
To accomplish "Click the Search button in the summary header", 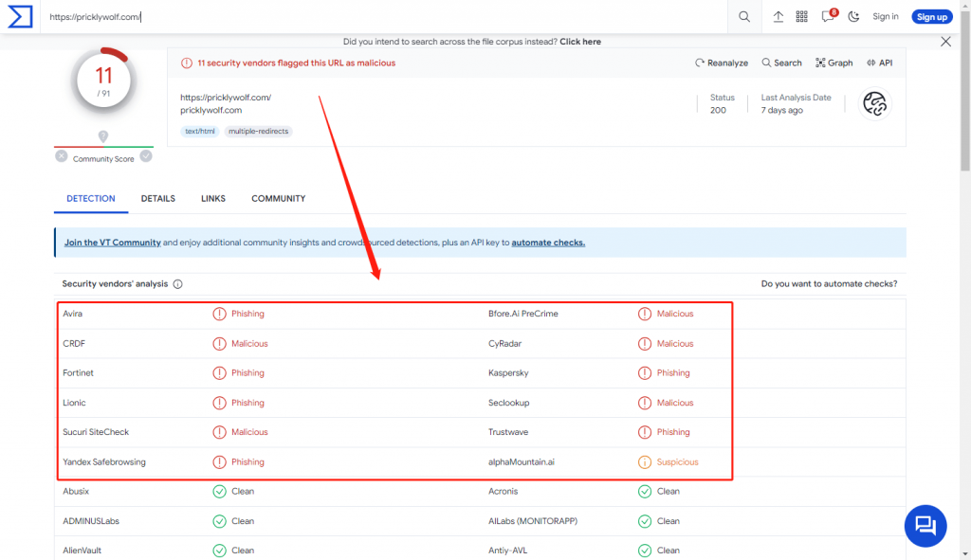I will [x=781, y=63].
